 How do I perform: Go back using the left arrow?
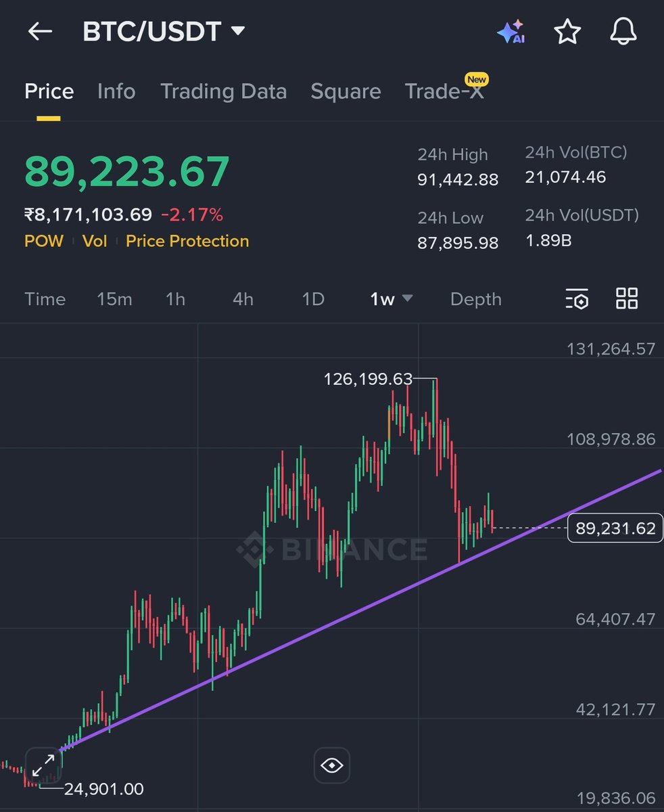click(x=40, y=31)
